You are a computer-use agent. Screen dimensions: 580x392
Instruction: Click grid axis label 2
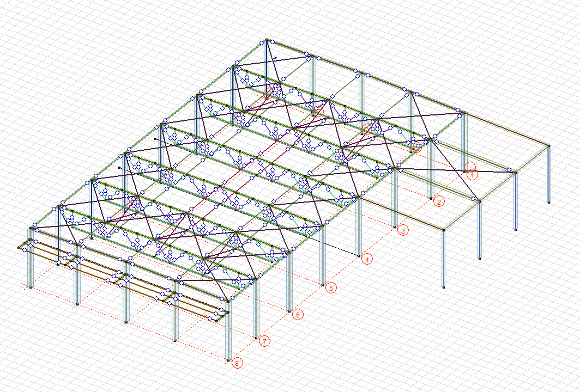439,201
